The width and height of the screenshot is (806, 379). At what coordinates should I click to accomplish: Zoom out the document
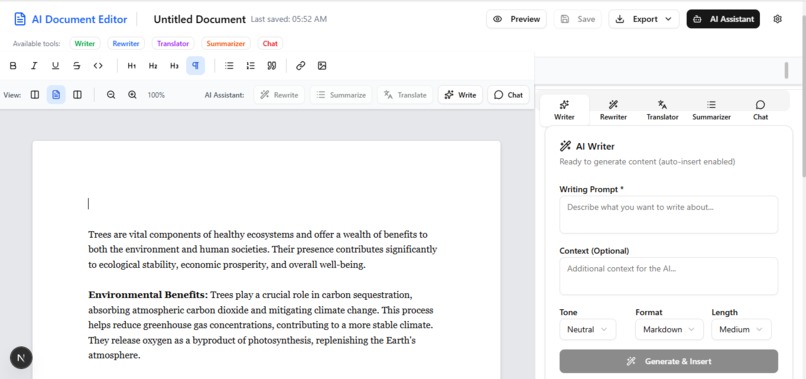tap(111, 95)
